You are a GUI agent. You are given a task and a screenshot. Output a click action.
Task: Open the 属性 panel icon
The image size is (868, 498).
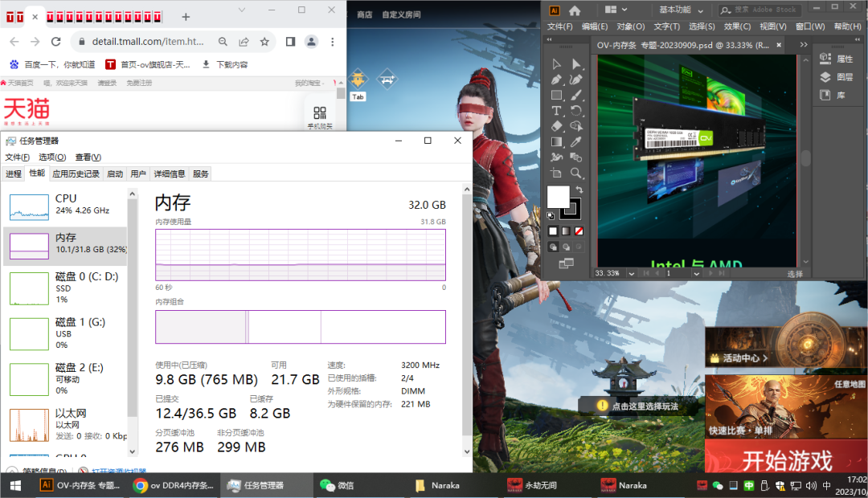tap(836, 58)
